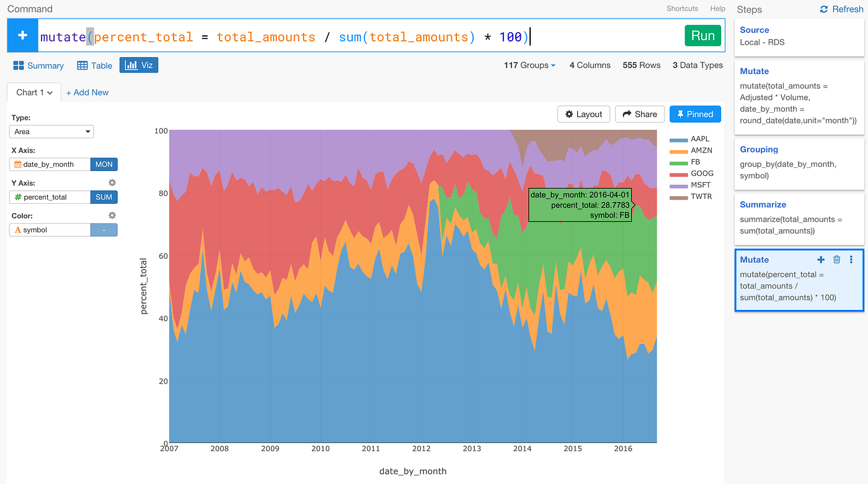Delete the Mutate step with the trash icon

[836, 259]
